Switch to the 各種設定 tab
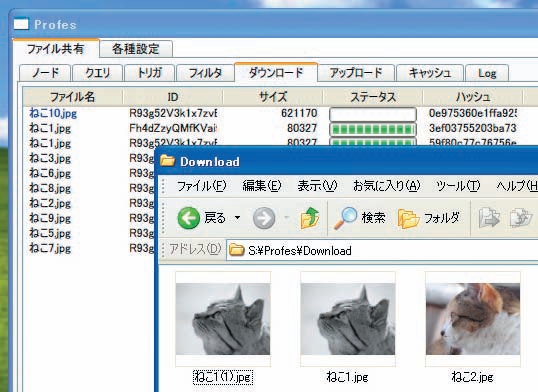Viewport: 538px width, 392px height. tap(136, 49)
